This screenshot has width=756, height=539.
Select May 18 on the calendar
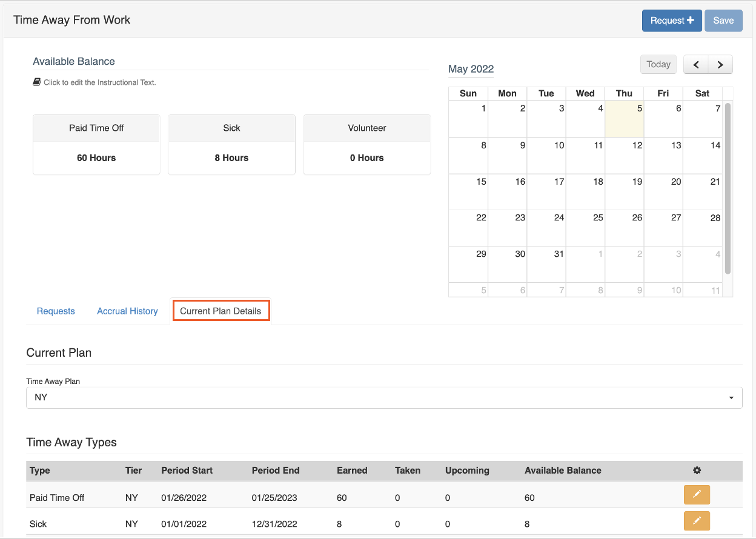(x=585, y=192)
